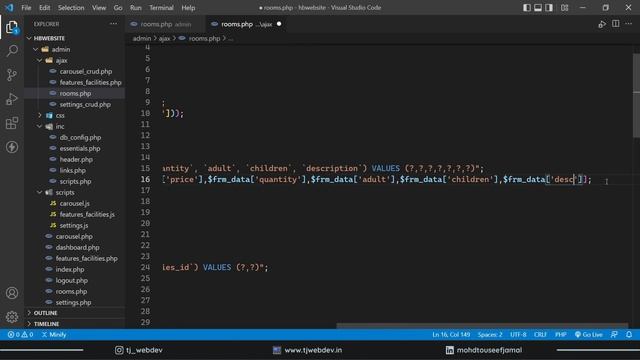Screen dimensions: 640x360
Task: Click the horizontal editor scrollbar
Action: (x=482, y=326)
